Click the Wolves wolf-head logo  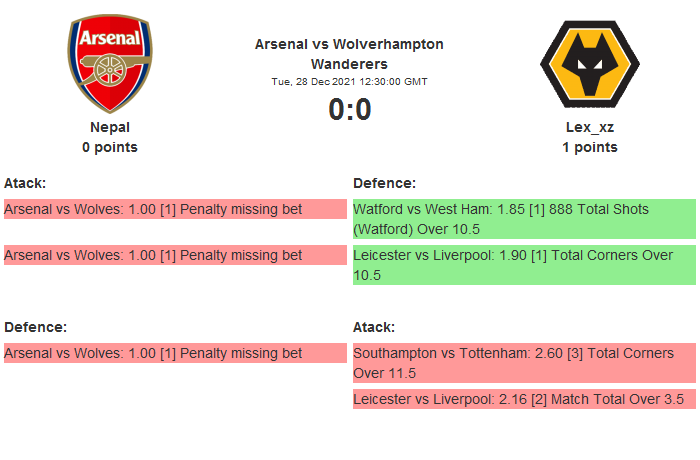589,65
